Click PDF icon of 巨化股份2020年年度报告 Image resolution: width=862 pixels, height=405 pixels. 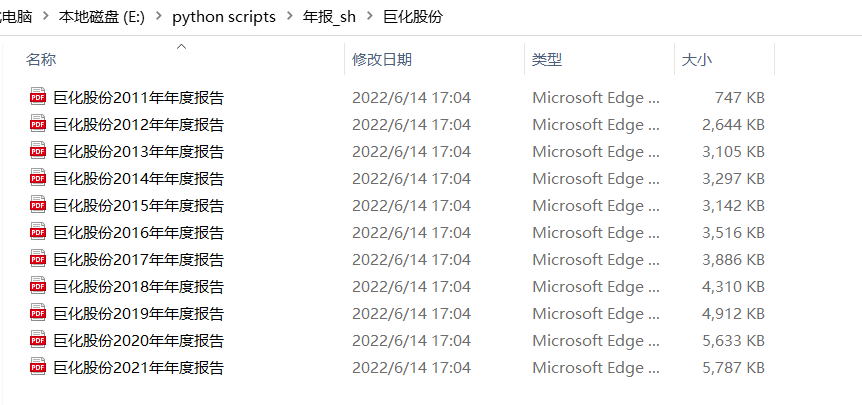click(38, 340)
